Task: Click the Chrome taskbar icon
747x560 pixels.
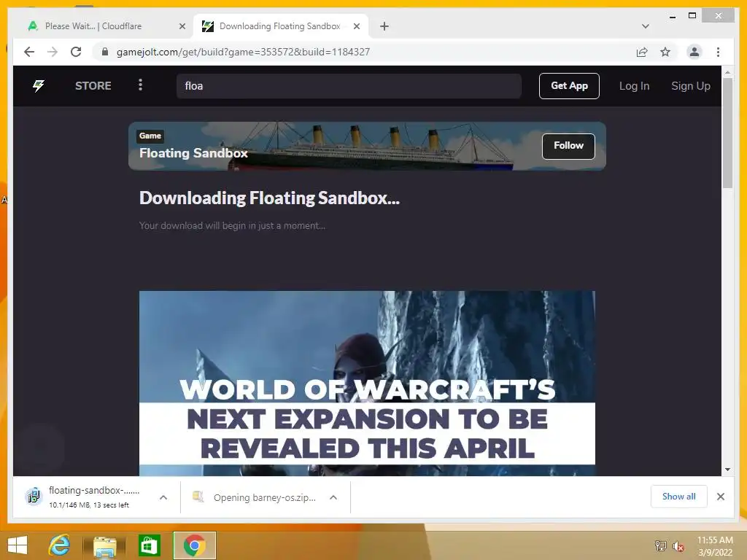Action: 194,545
